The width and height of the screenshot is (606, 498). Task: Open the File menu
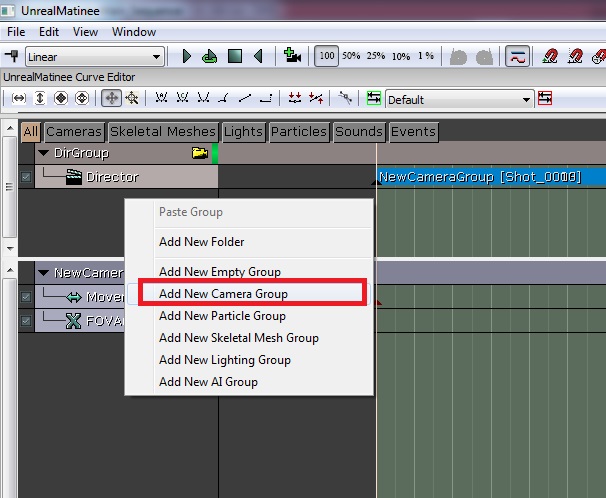[x=16, y=32]
